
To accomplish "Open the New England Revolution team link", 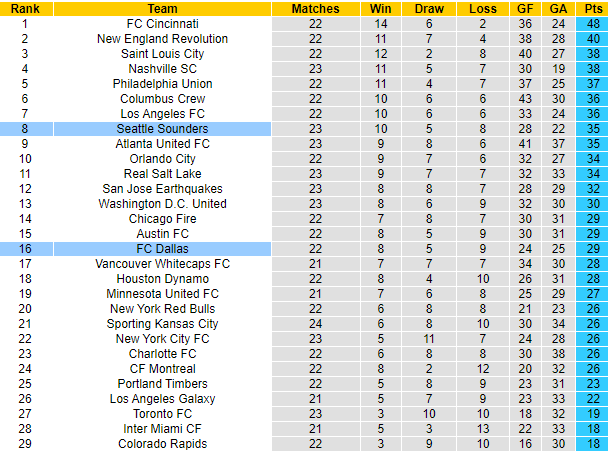I will click(x=163, y=38).
